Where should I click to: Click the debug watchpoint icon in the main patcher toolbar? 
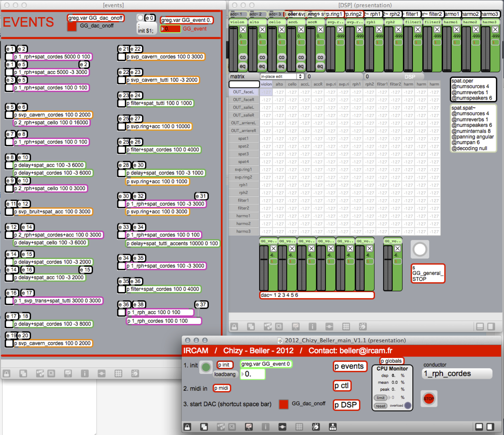click(282, 427)
